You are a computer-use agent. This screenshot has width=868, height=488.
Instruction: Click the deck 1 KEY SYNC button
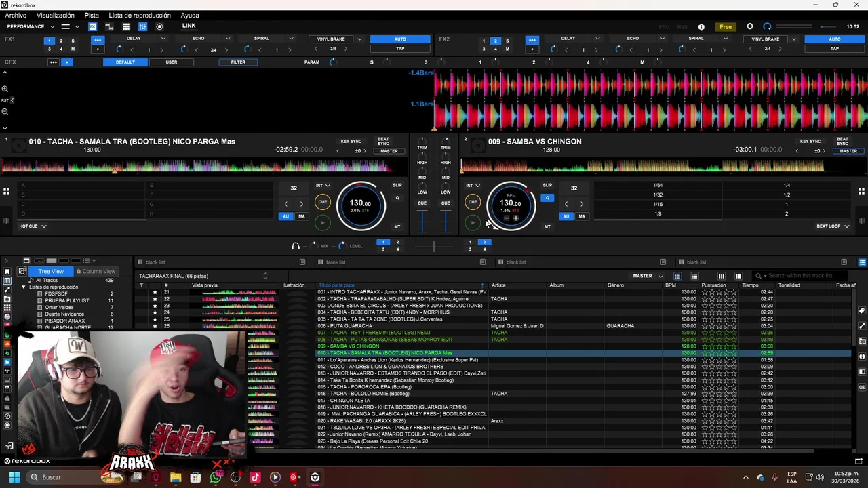click(351, 142)
